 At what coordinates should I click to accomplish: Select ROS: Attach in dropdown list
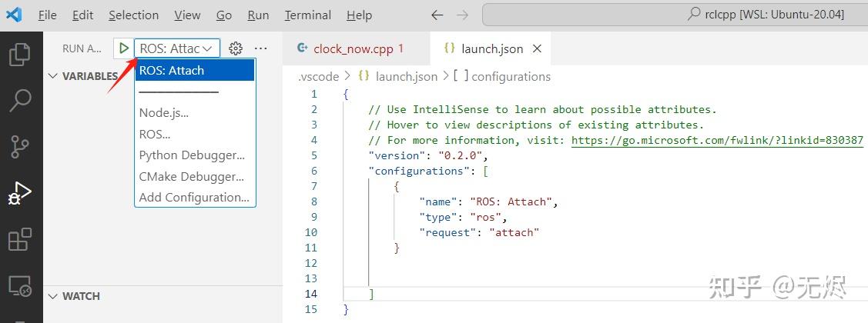tap(195, 70)
